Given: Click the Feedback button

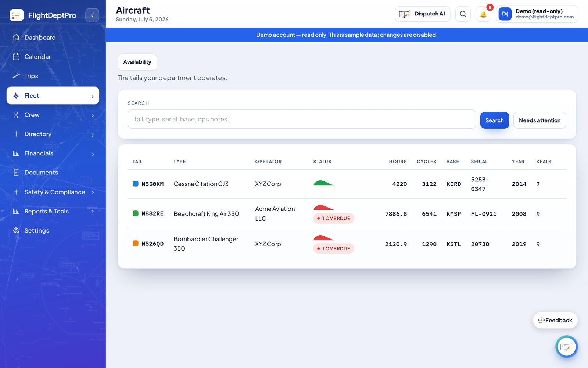Looking at the screenshot, I should pyautogui.click(x=555, y=321).
